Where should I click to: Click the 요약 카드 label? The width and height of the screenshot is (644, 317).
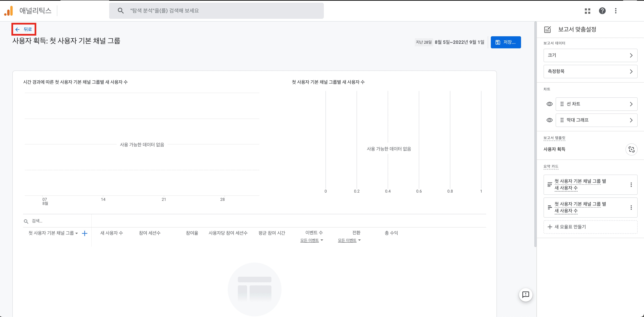pos(551,166)
